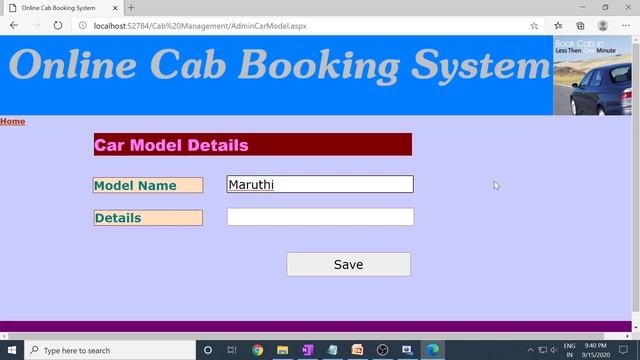Click the Car Model Details heading
Screen dimensions: 640x360
pyautogui.click(x=253, y=144)
